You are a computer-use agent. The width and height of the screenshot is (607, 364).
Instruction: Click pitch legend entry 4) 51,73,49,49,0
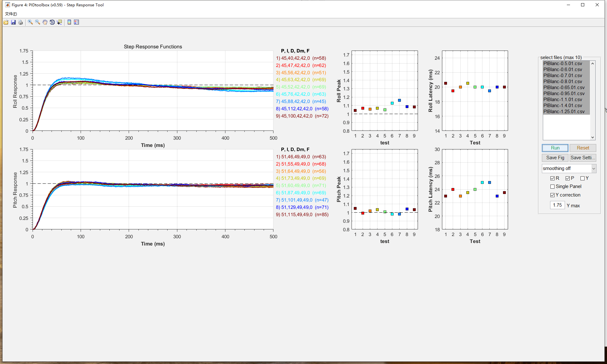pyautogui.click(x=301, y=178)
